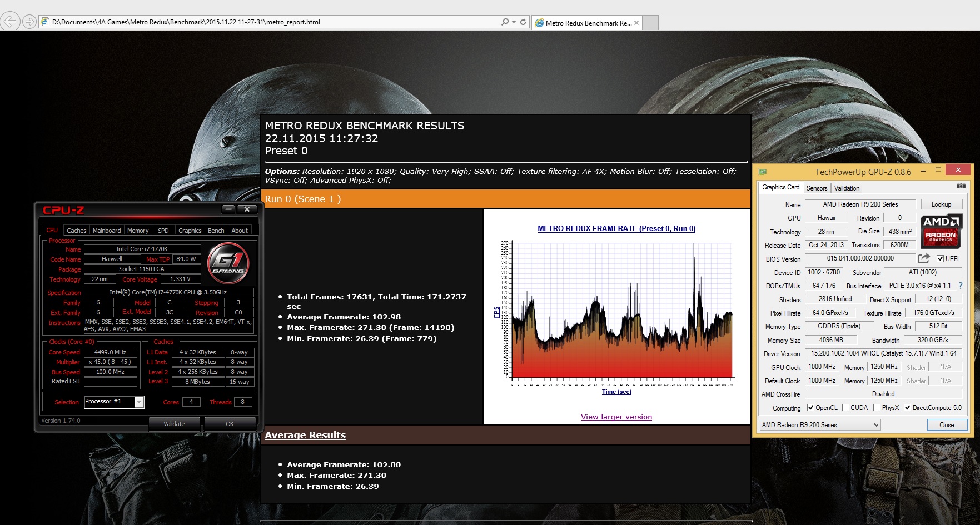Click the Average Results heading
This screenshot has height=525, width=980.
pyautogui.click(x=305, y=435)
